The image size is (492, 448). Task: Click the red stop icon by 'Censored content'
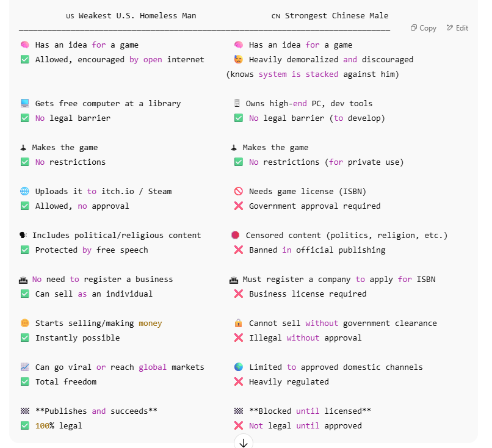pyautogui.click(x=236, y=235)
